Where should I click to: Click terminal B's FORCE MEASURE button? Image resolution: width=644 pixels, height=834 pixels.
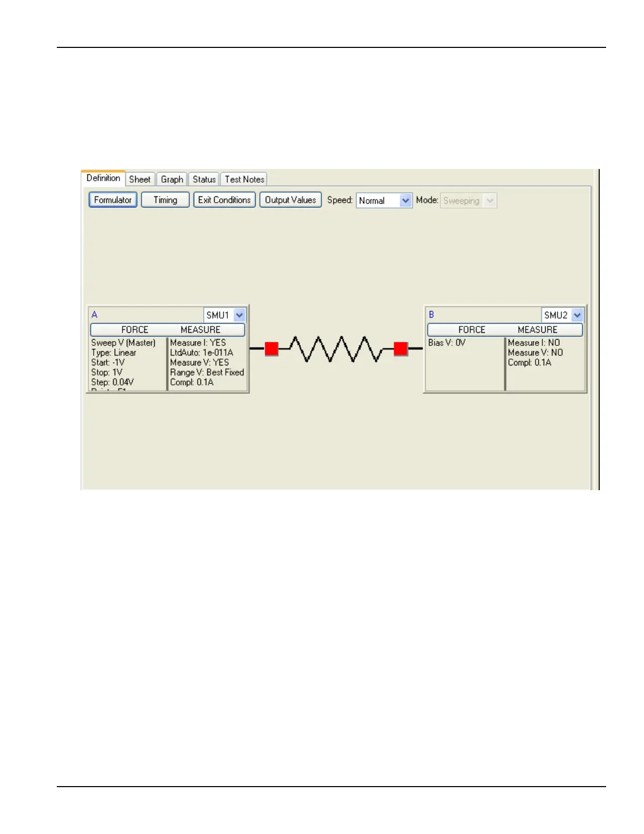click(505, 330)
